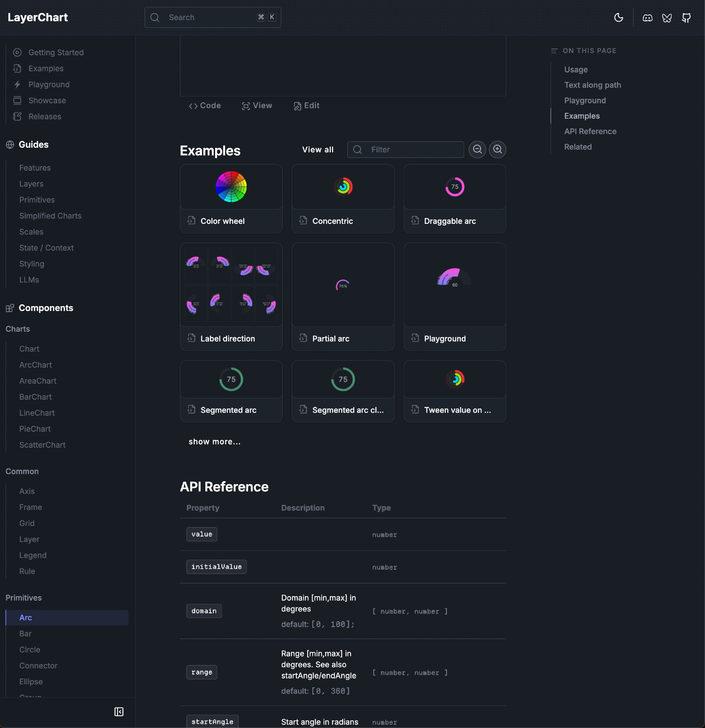705x728 pixels.
Task: Collapse the sidebar panel icon
Action: [119, 712]
